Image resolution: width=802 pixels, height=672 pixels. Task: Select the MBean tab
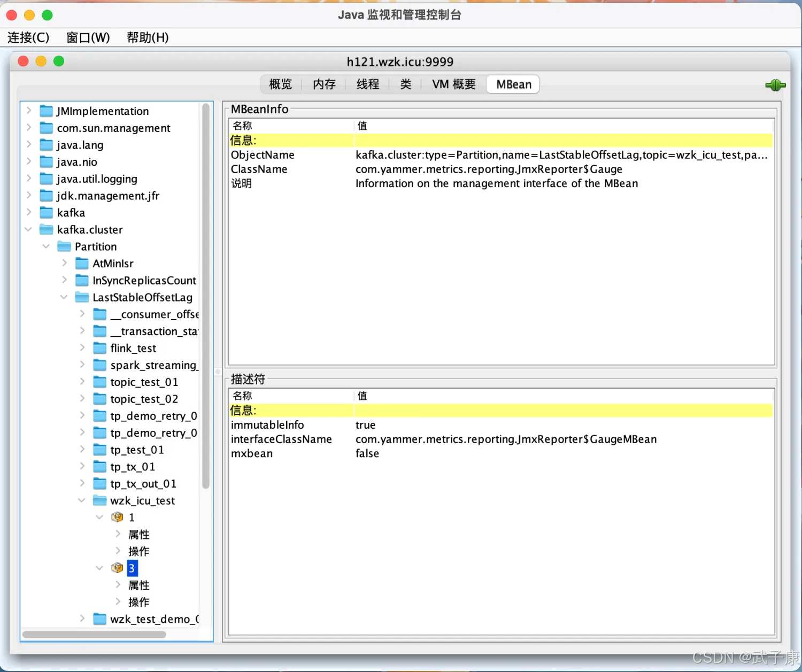coord(513,84)
